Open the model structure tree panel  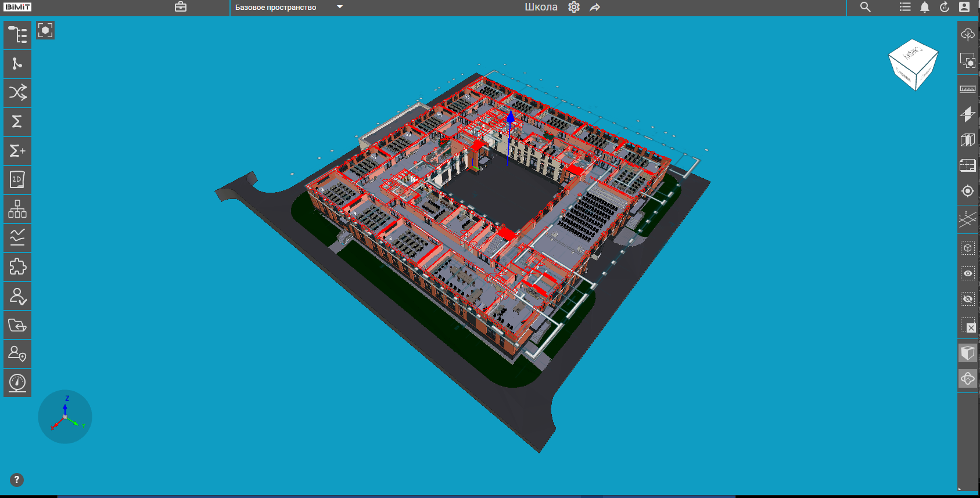17,35
